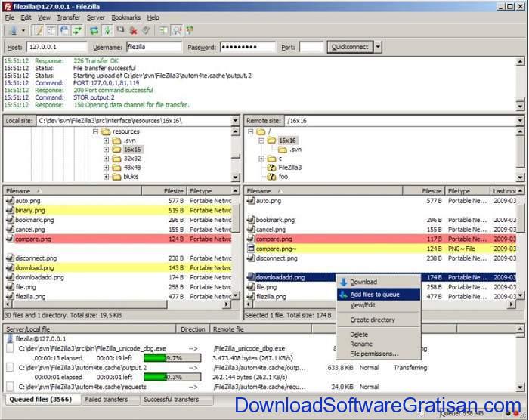Disconnect from the server toolbar icon
The width and height of the screenshot is (529, 420).
(133, 31)
